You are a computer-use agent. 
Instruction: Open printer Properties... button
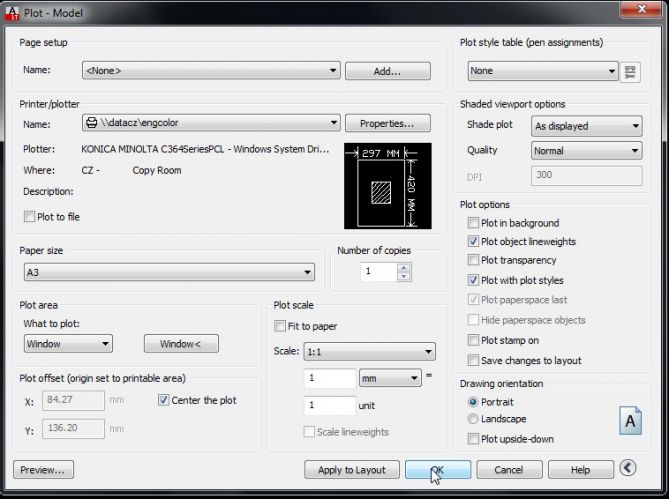point(387,123)
